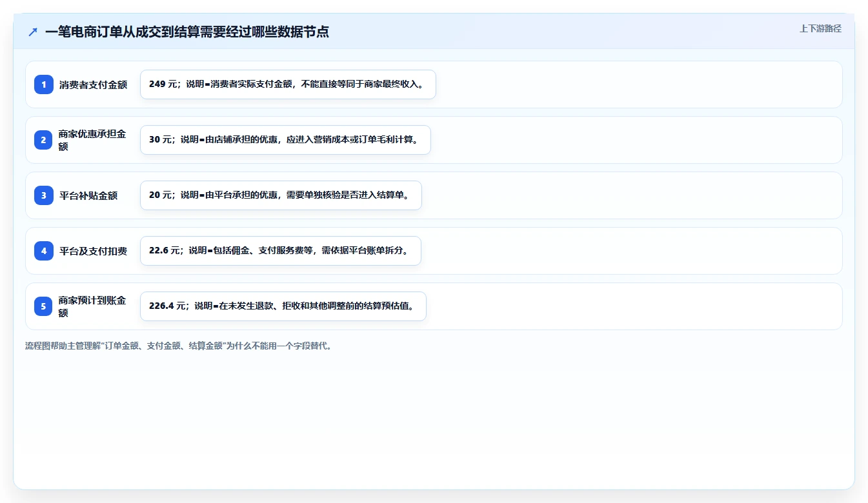Click the footnote starting with 流程图帮助主管理解
This screenshot has width=868, height=503.
click(x=179, y=346)
